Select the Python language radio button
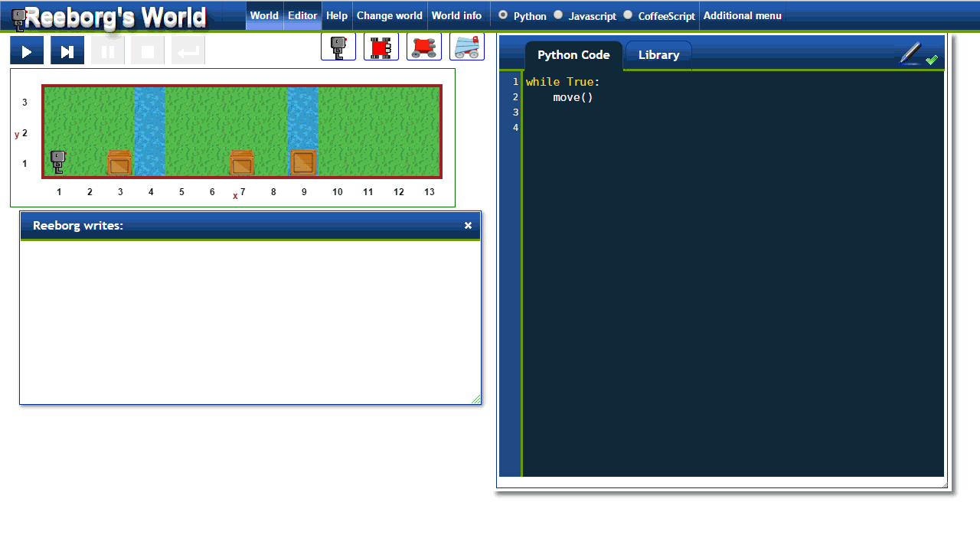 point(503,15)
